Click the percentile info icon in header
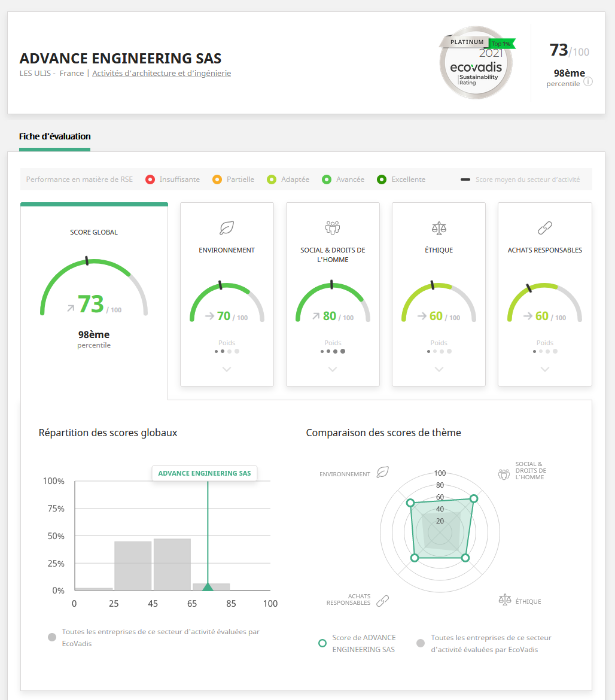 588,81
